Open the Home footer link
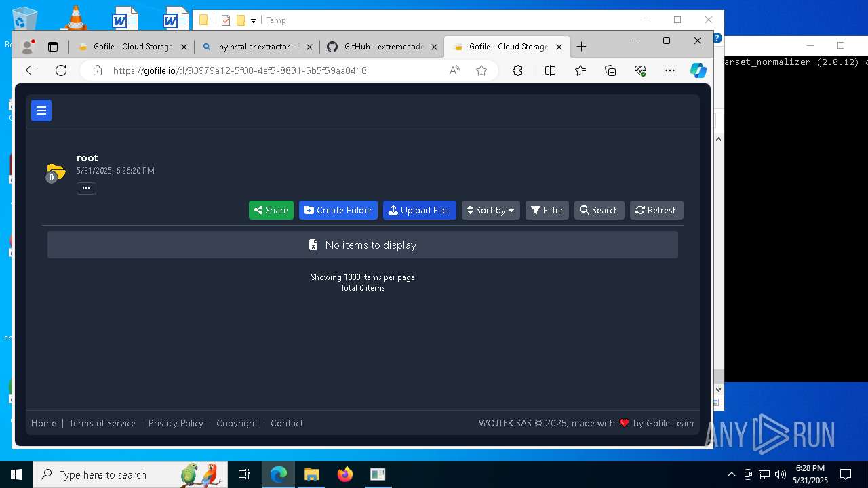868x488 pixels. tap(43, 423)
